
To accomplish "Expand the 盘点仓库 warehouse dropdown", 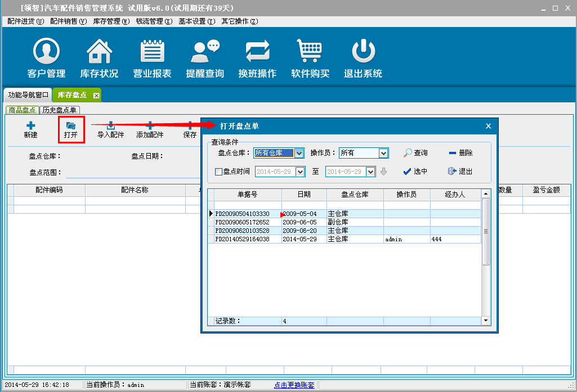I will (x=299, y=153).
